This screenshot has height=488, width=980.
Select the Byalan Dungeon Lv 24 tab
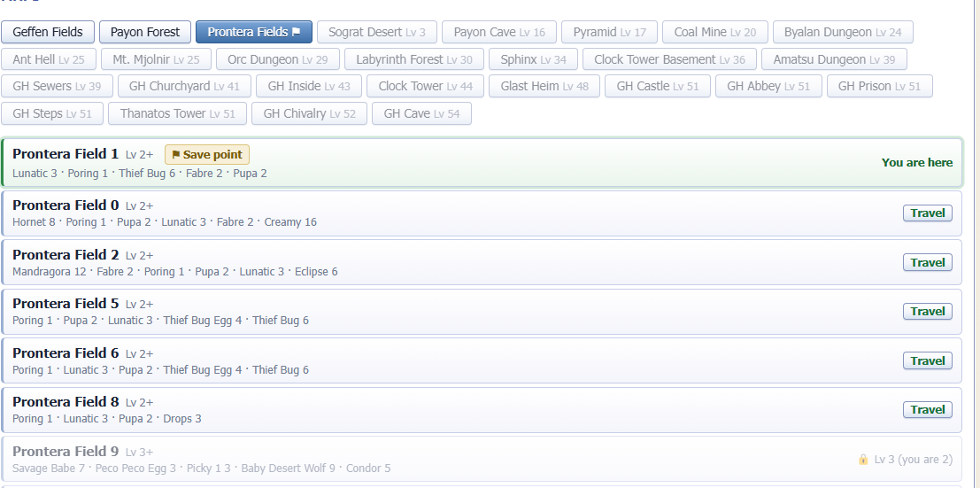point(843,32)
